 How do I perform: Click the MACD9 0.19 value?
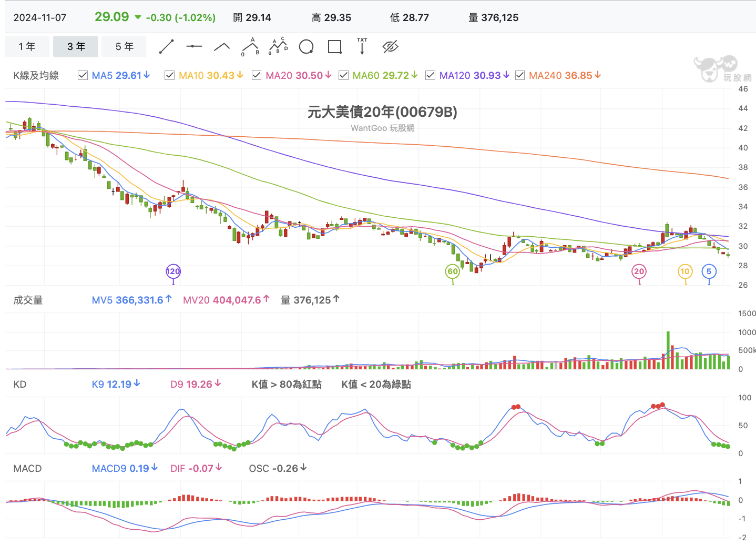(x=125, y=468)
